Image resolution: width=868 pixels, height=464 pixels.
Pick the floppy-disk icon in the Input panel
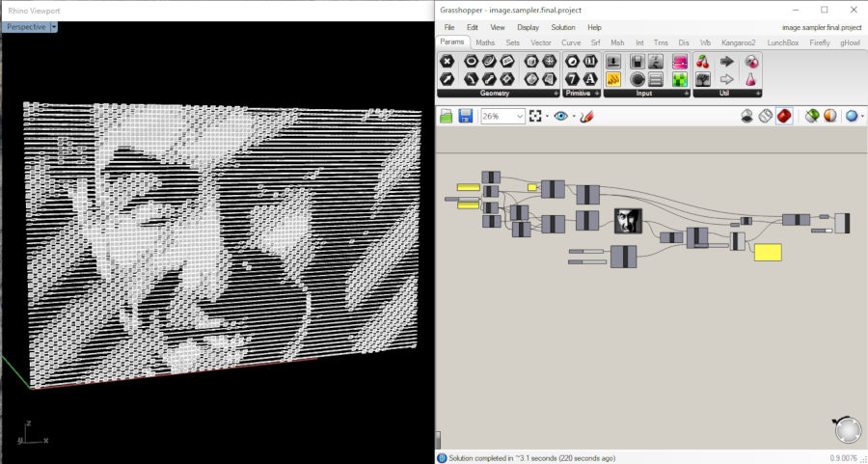coord(637,62)
